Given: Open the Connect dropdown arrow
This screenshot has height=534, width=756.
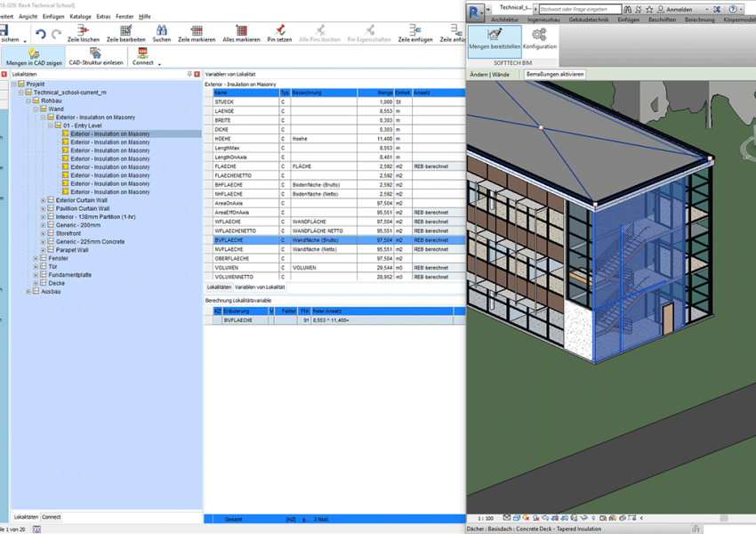Looking at the screenshot, I should click(x=159, y=64).
